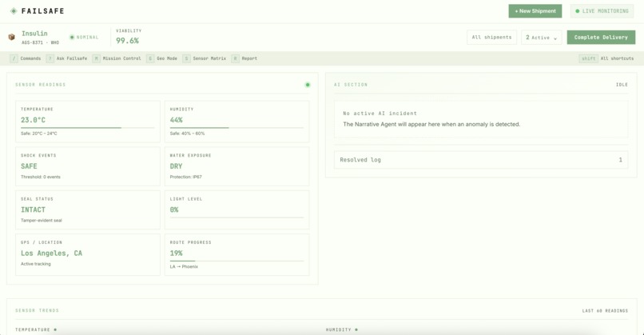Click the question key icon for Ask Failsafe
The image size is (644, 335).
(x=50, y=58)
